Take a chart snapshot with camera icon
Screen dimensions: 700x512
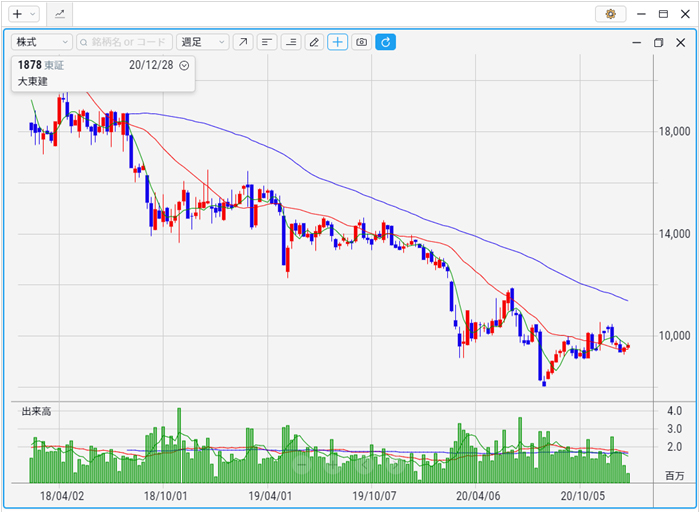362,42
